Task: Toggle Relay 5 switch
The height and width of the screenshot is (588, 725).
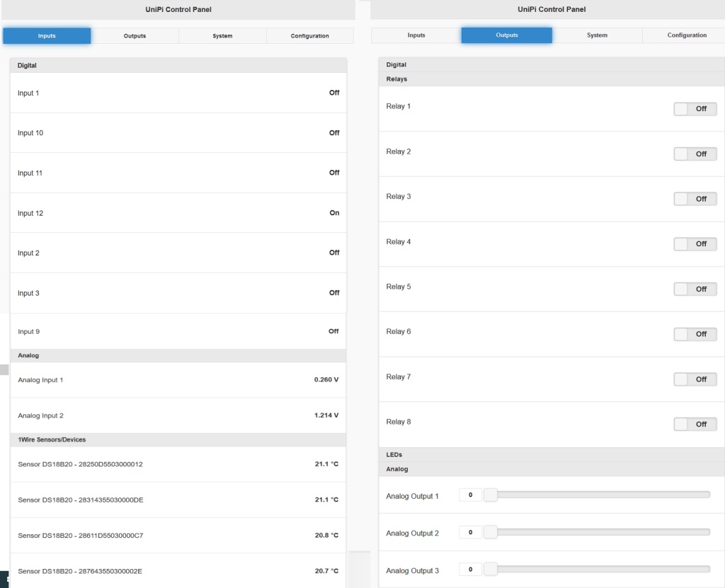Action: (695, 289)
